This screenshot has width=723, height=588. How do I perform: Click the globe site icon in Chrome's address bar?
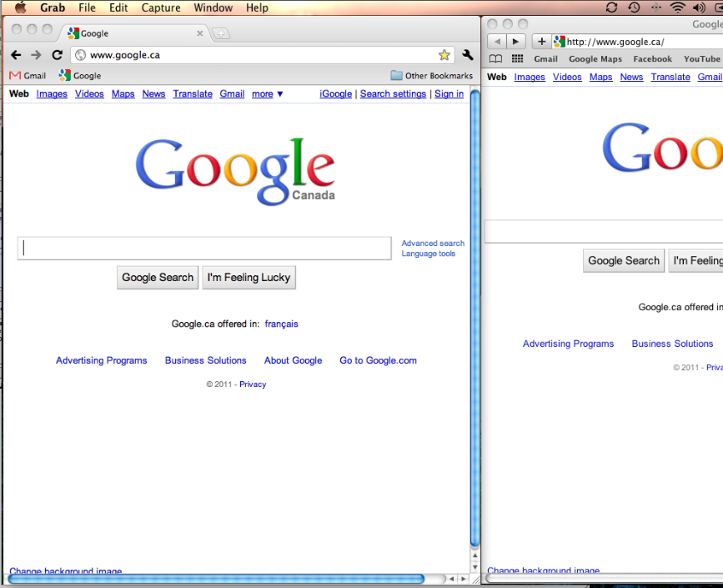point(80,55)
